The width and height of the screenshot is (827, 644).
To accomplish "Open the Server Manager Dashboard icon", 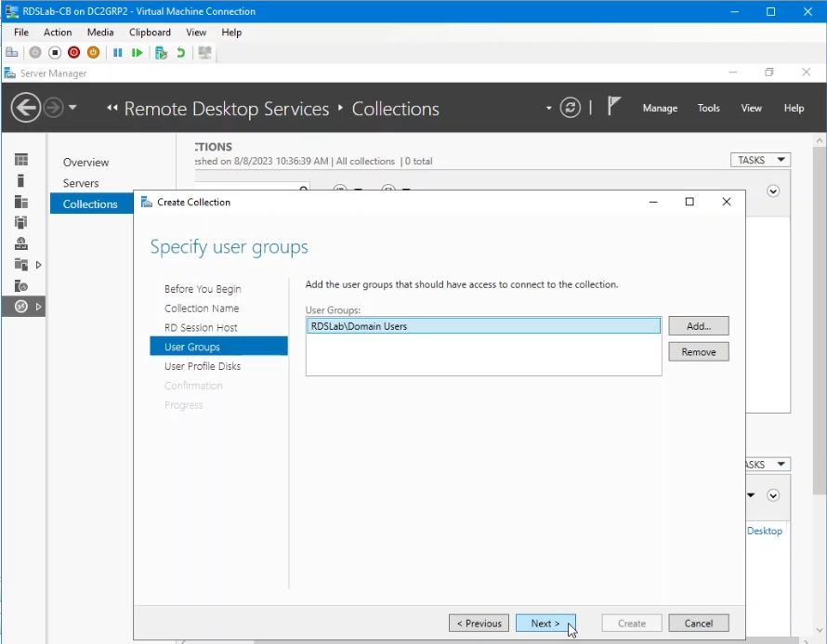I will click(x=22, y=160).
